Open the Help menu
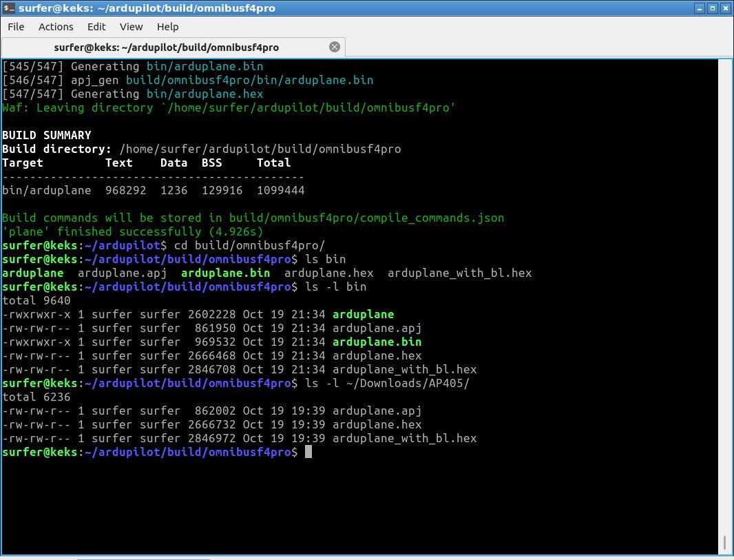 [x=167, y=27]
